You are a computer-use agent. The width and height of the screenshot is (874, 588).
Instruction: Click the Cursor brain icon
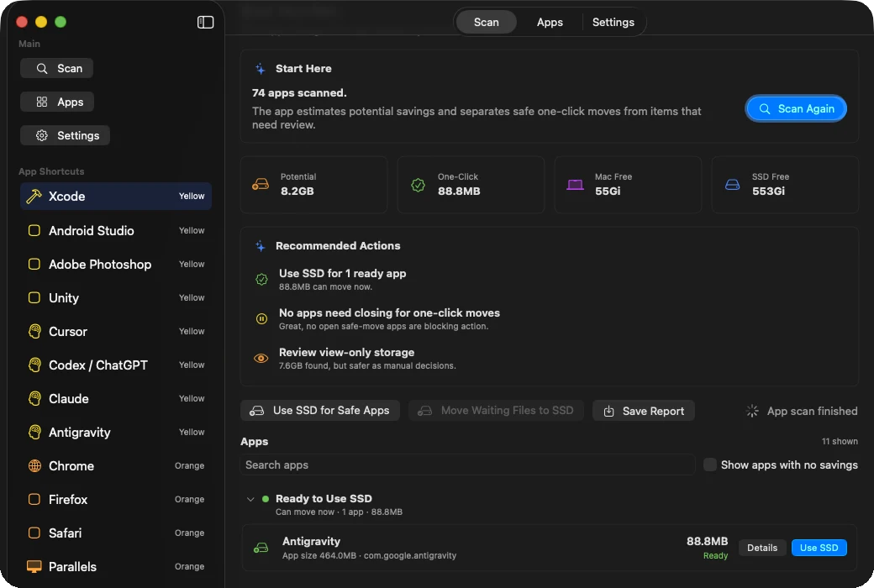tap(34, 332)
